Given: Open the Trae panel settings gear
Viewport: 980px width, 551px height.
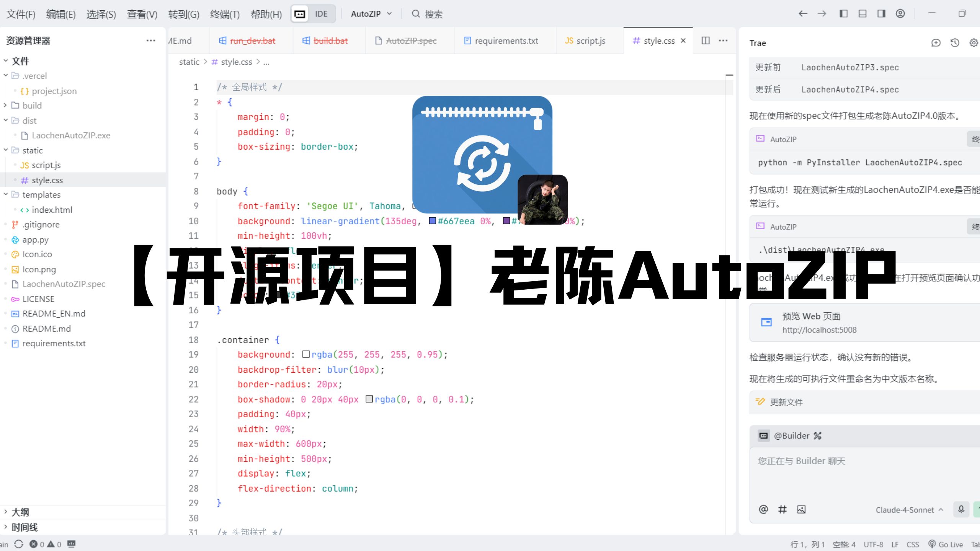Looking at the screenshot, I should (973, 43).
